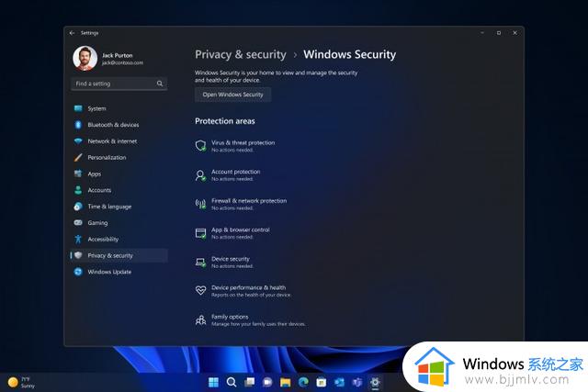The width and height of the screenshot is (588, 392).
Task: Click the taskbar Search icon
Action: 232,382
